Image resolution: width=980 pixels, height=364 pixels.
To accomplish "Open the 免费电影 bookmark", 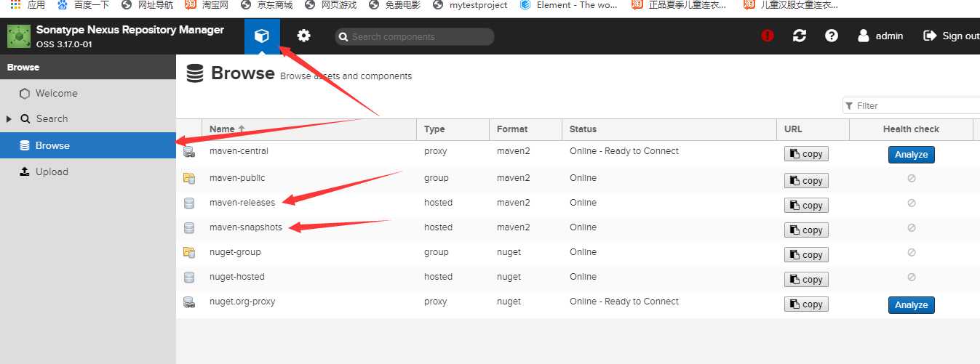I will click(395, 5).
